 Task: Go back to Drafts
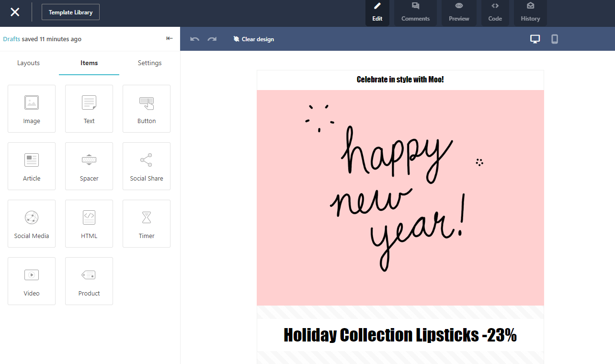(x=11, y=39)
